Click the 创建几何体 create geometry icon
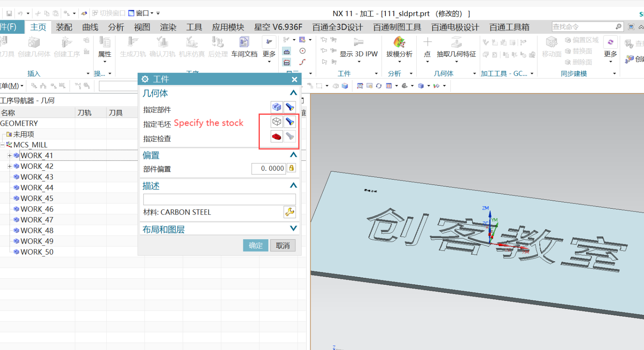This screenshot has width=644, height=350. pyautogui.click(x=34, y=42)
